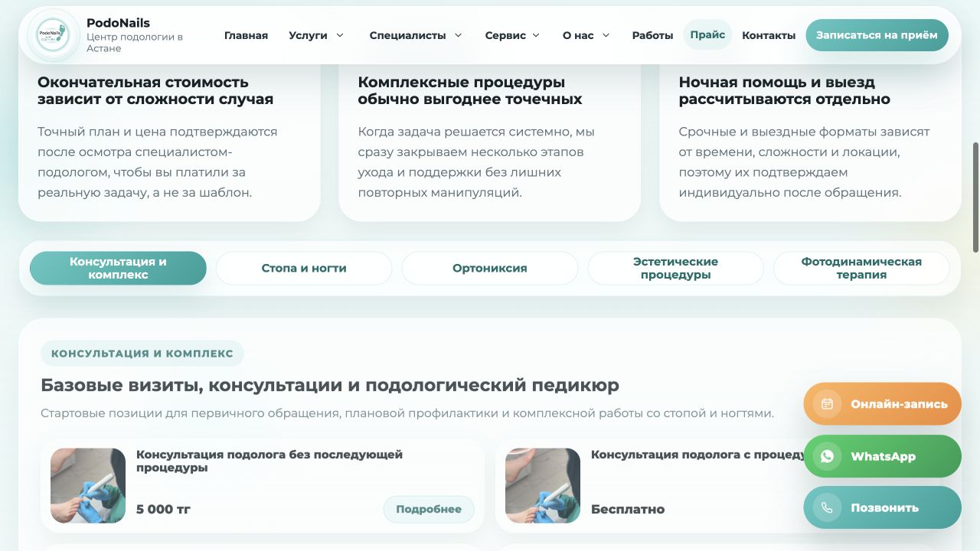Expand the Специалисты dropdown menu
This screenshot has width=980, height=551.
[x=416, y=35]
